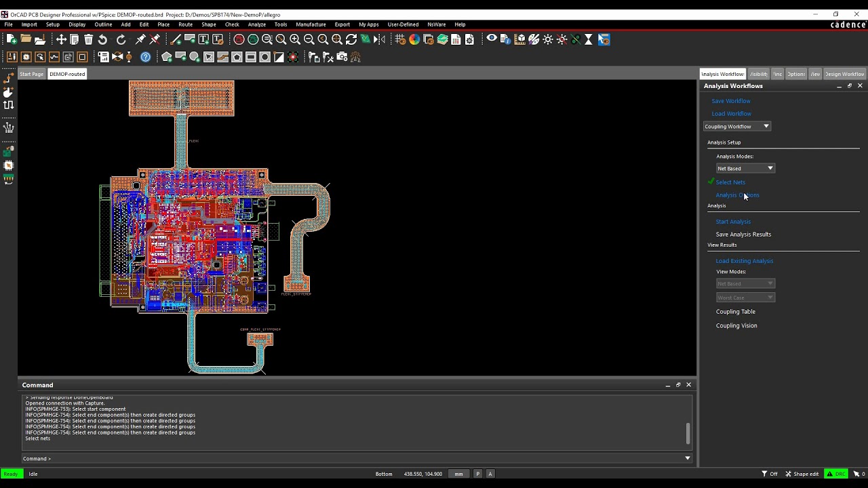Switch to the Options panel tab
The image size is (868, 488).
tap(796, 74)
